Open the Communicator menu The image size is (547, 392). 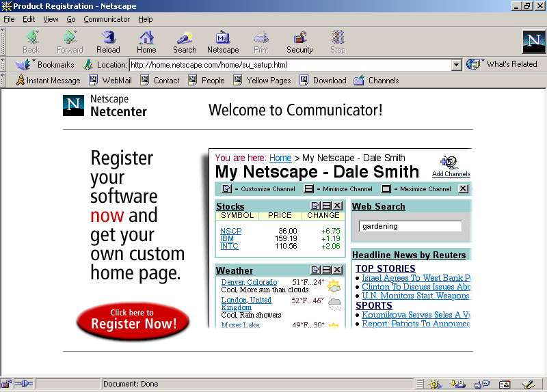coord(107,20)
